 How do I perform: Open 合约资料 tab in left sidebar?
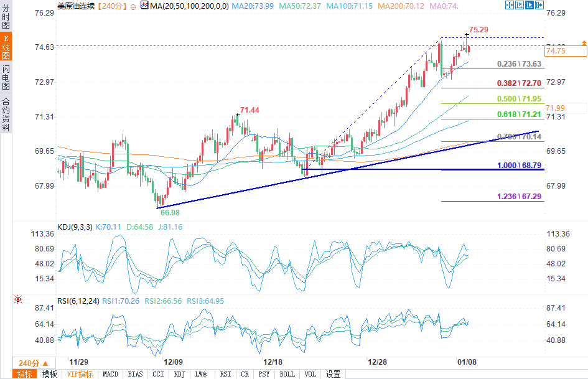6,114
